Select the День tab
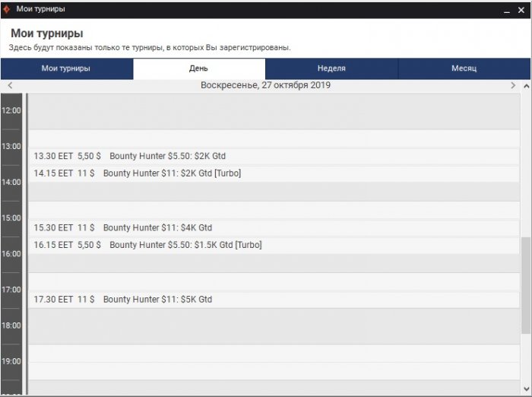Image resolution: width=532 pixels, height=397 pixels. click(x=199, y=68)
